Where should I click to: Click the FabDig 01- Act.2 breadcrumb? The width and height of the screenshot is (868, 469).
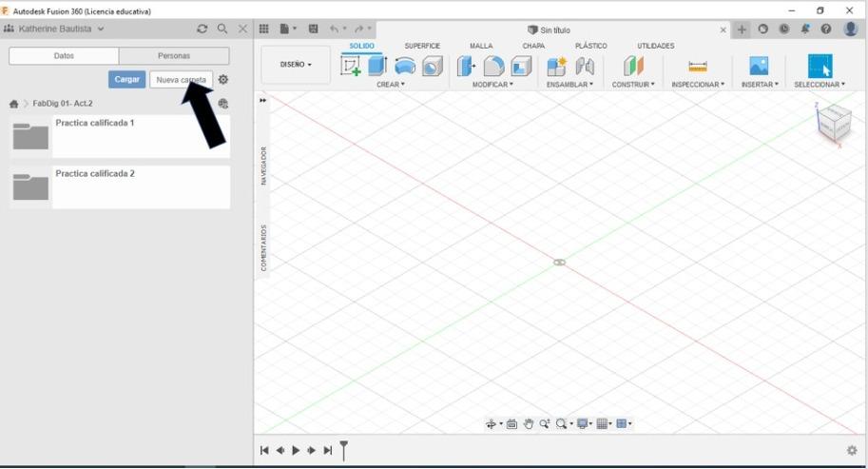[x=63, y=104]
